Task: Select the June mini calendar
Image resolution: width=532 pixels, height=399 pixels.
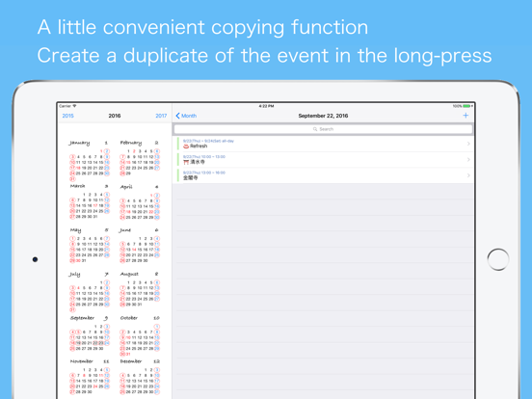Action: tap(140, 246)
